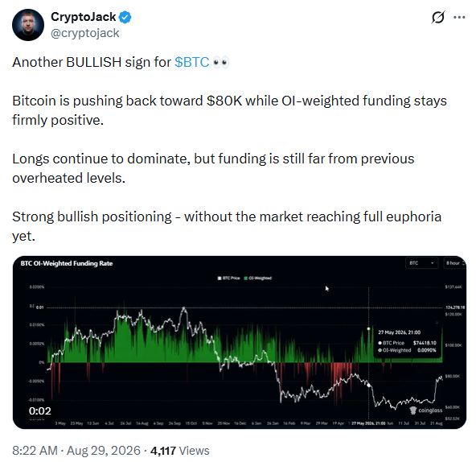Click the coinglass logo watermark in chart
476x462 pixels.
pyautogui.click(x=426, y=410)
